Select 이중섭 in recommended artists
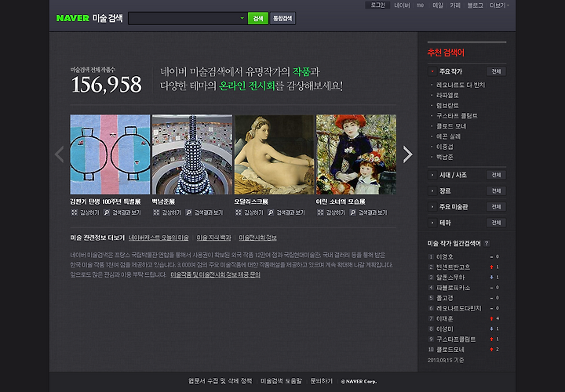The height and width of the screenshot is (392, 565). pos(445,147)
